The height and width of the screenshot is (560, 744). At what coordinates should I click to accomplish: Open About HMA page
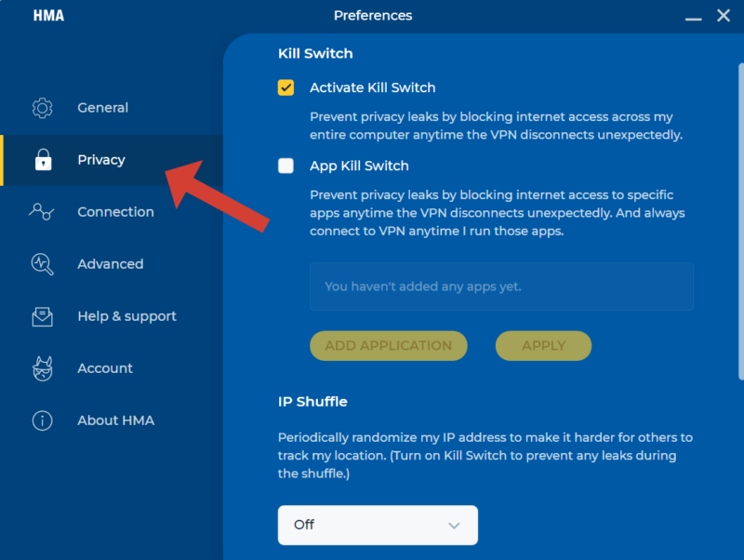coord(112,420)
